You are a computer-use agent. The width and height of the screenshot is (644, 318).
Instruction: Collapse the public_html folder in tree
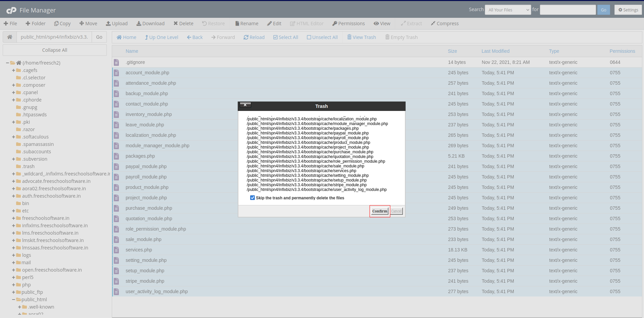(x=14, y=300)
